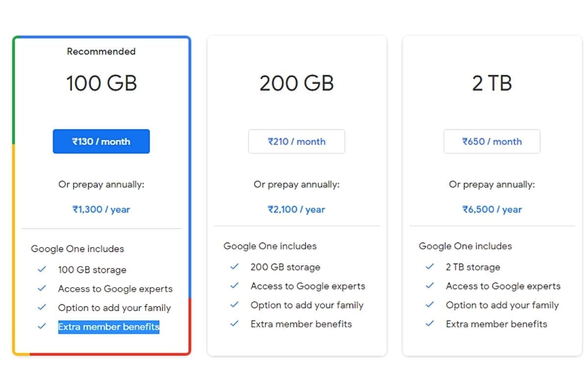
Task: Open the ₹1,300 / year prepay link
Action: [101, 209]
